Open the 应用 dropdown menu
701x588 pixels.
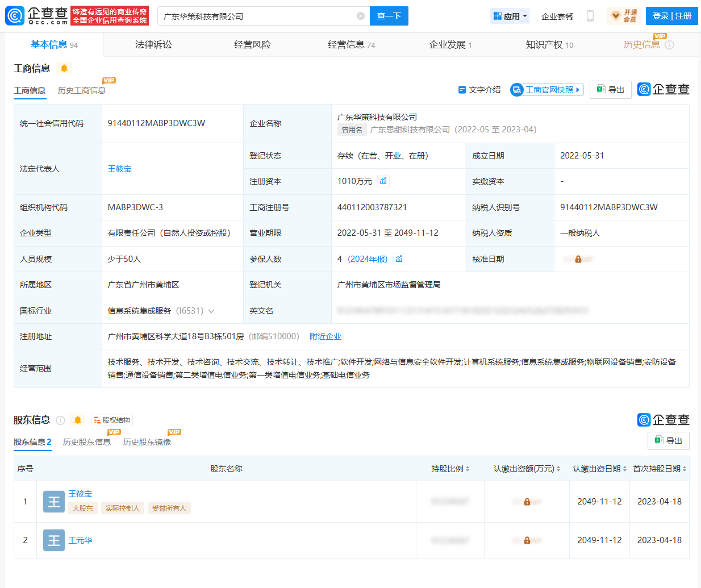pos(510,16)
